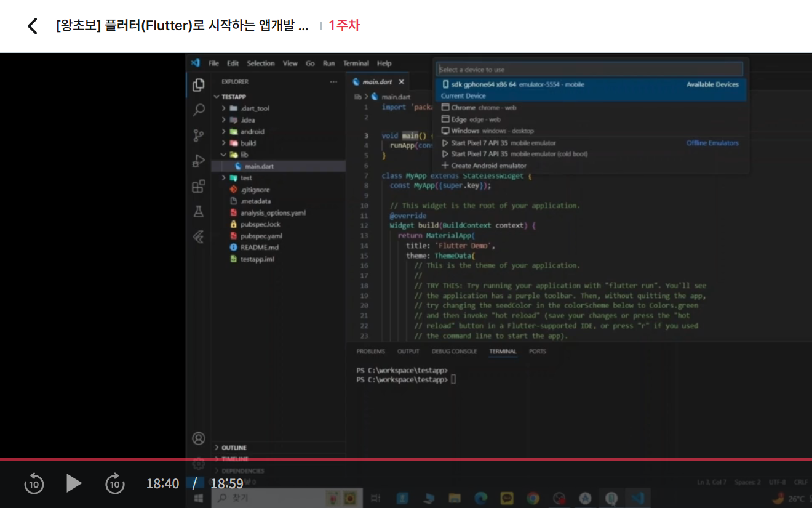Expand the OUTLINE section
This screenshot has height=508, width=812.
278,448
